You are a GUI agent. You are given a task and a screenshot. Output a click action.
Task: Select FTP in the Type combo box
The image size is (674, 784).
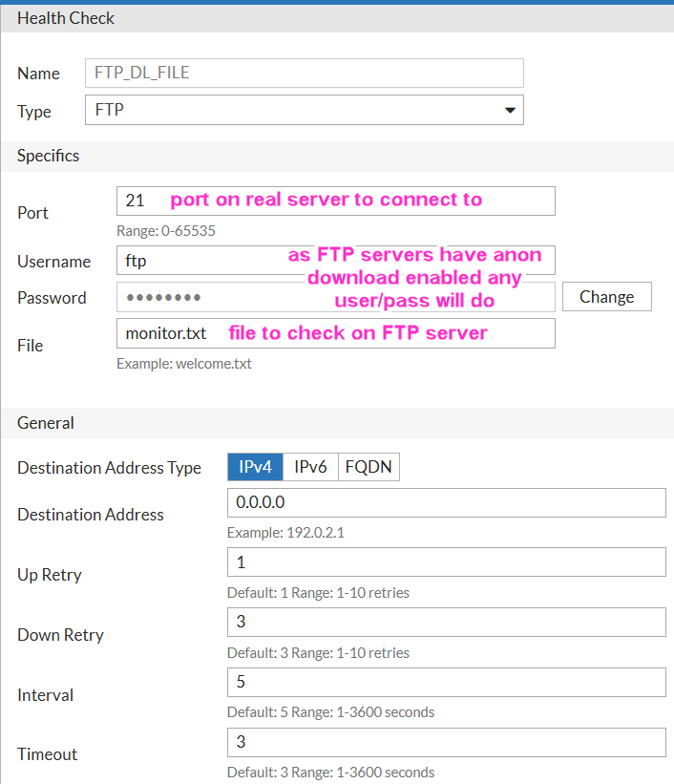304,110
